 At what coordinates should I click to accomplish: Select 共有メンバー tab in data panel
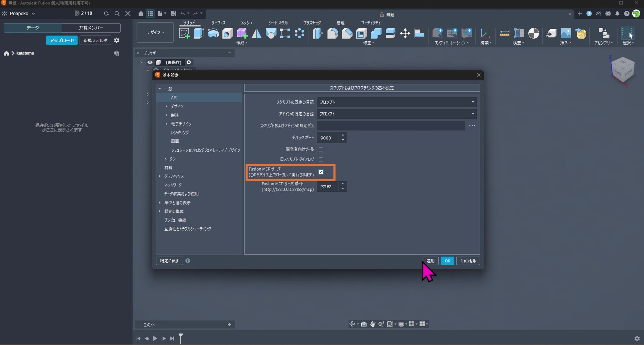click(91, 28)
